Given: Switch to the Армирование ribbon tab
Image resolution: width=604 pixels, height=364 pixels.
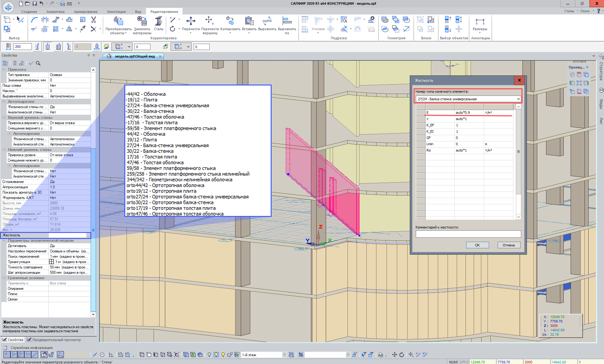Looking at the screenshot, I should point(86,12).
